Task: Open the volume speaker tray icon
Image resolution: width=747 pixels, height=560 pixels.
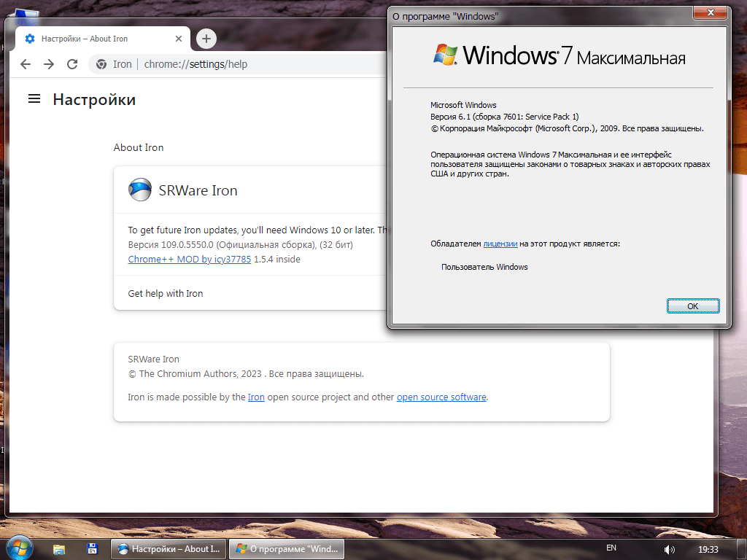Action: 670,550
